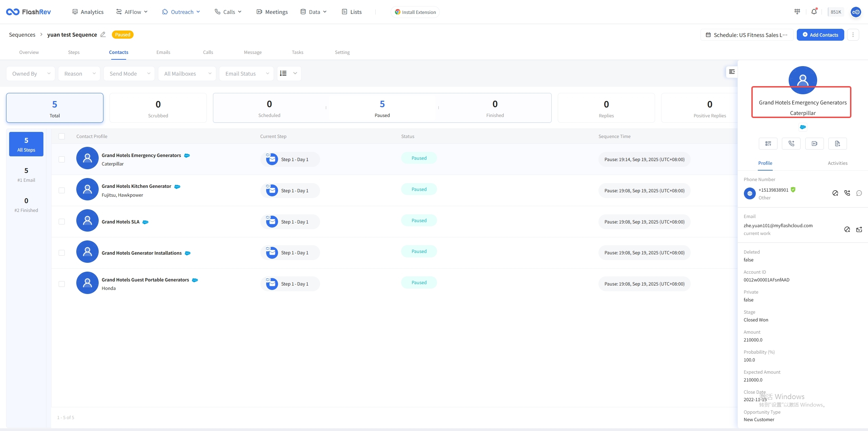
Task: Expand the Email Status dropdown
Action: (246, 74)
